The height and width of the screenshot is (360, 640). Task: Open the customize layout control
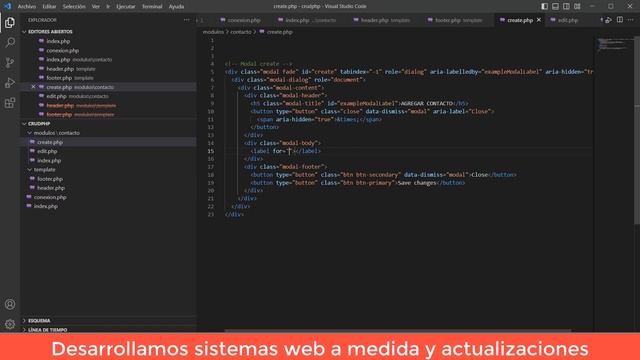(577, 6)
